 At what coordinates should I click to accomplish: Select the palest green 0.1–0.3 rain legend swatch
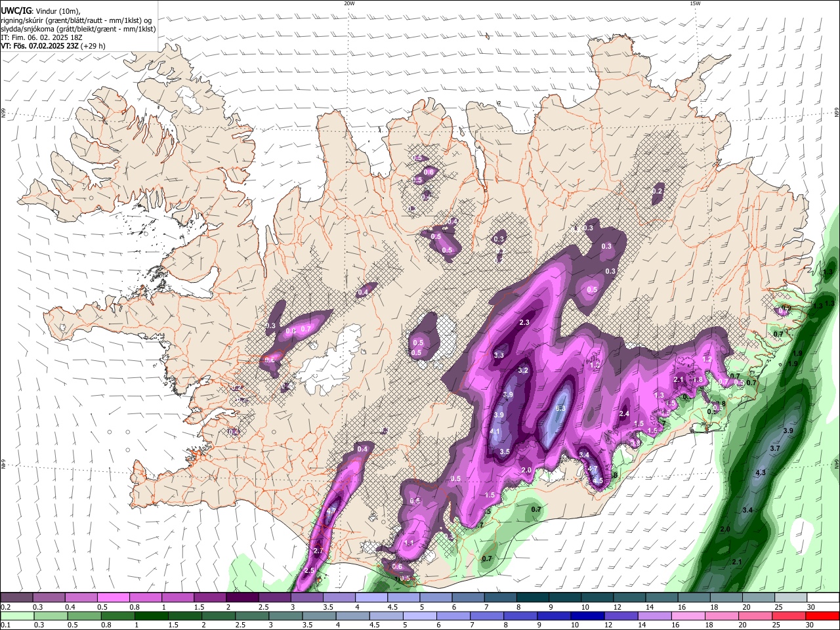[x=17, y=616]
